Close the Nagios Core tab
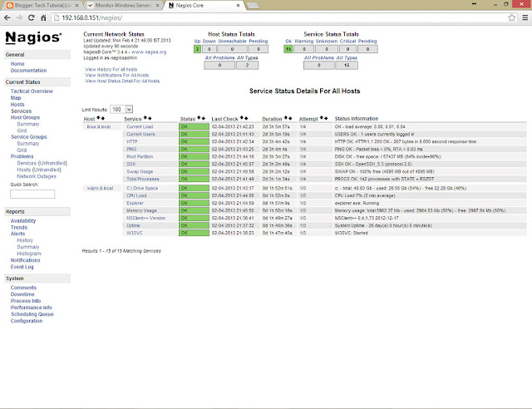Viewport: 532px width, 409px height. click(239, 6)
